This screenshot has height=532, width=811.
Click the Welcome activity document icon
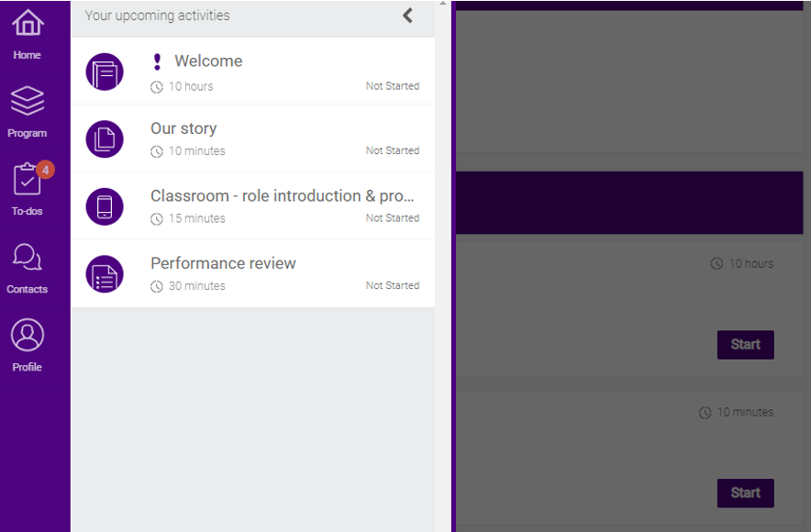click(x=104, y=71)
